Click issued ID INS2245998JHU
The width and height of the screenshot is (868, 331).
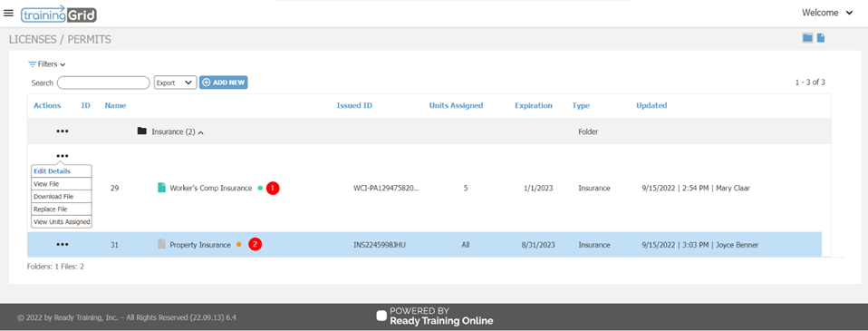[x=380, y=245]
